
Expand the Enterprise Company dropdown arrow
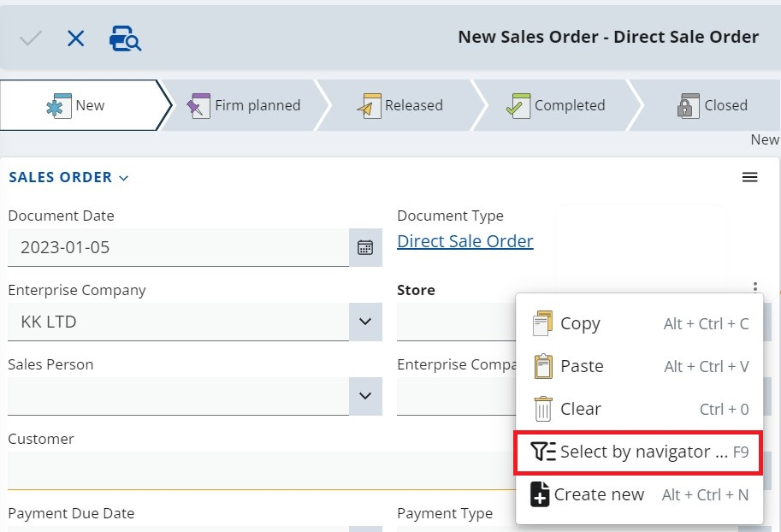tap(365, 322)
